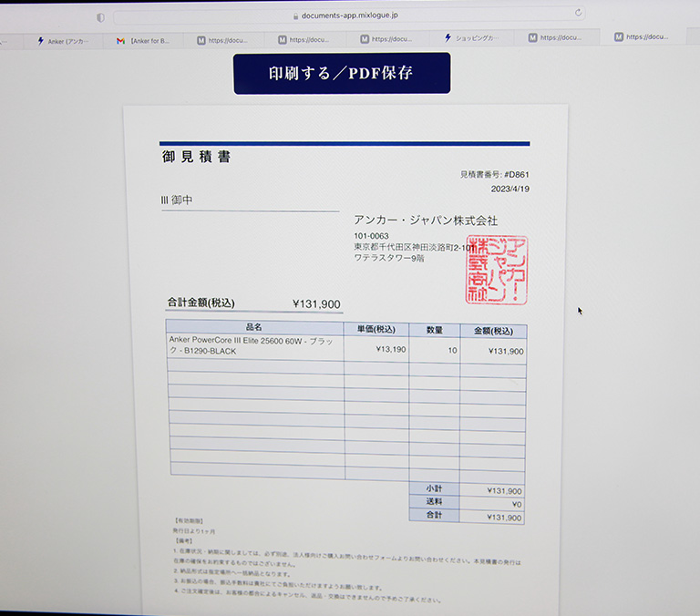Screen dimensions: 700x616
Task: Click the quote number 見積書番号: #D861
Action: coord(495,175)
